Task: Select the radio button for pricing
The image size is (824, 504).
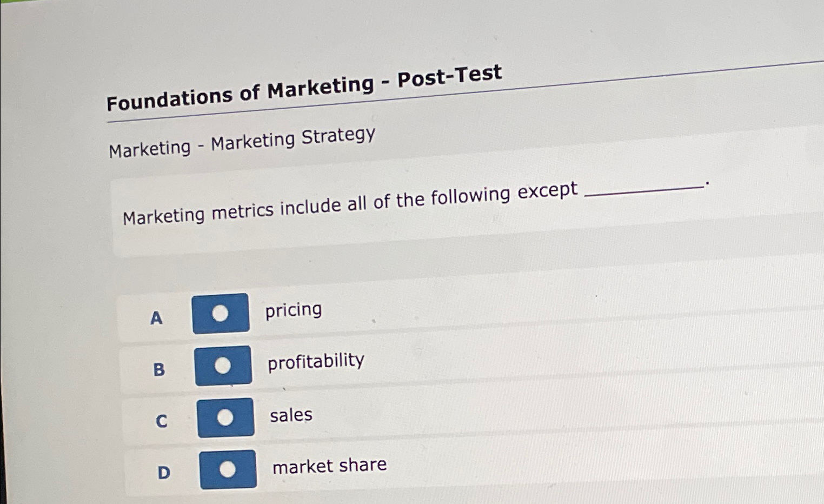Action: 220,313
